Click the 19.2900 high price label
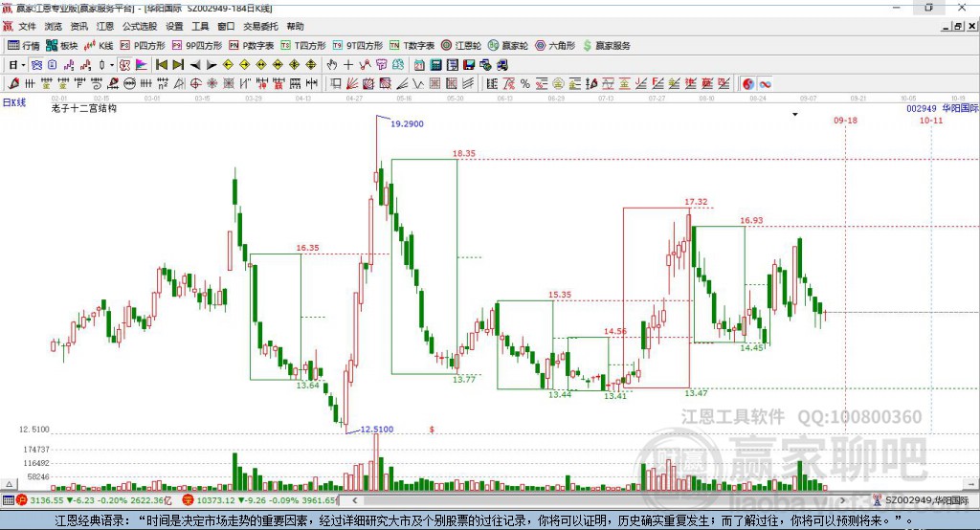980x530 pixels. pos(407,123)
